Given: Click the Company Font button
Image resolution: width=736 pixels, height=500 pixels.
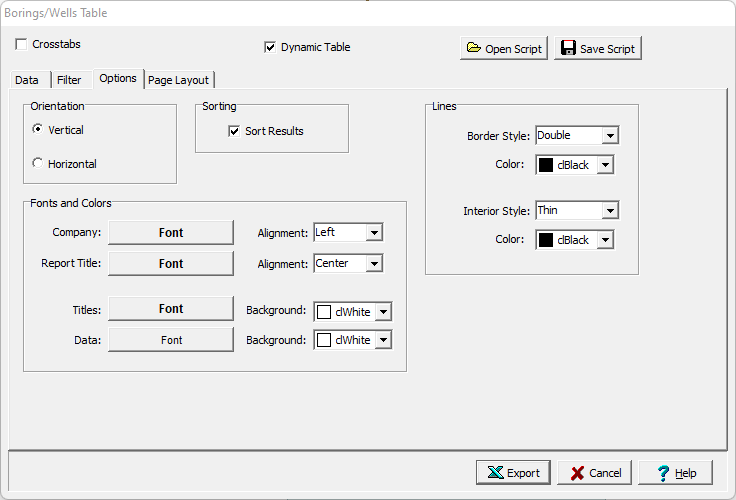Looking at the screenshot, I should 171,233.
